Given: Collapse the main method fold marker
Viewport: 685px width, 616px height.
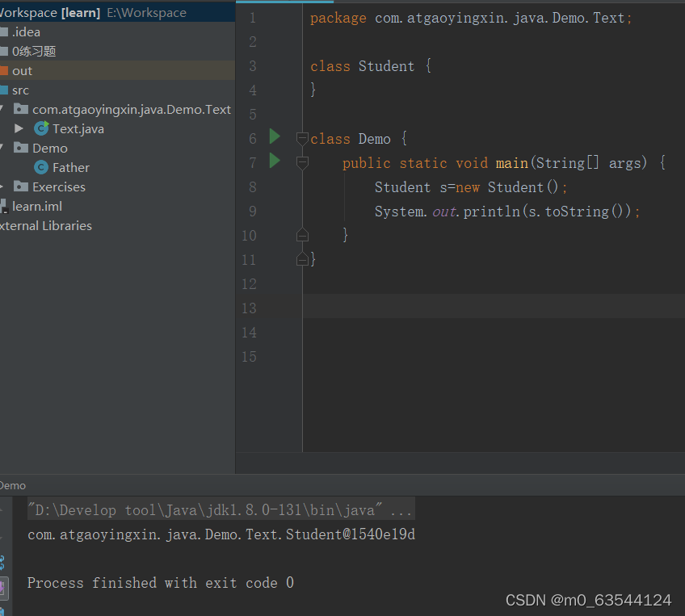Looking at the screenshot, I should click(301, 162).
